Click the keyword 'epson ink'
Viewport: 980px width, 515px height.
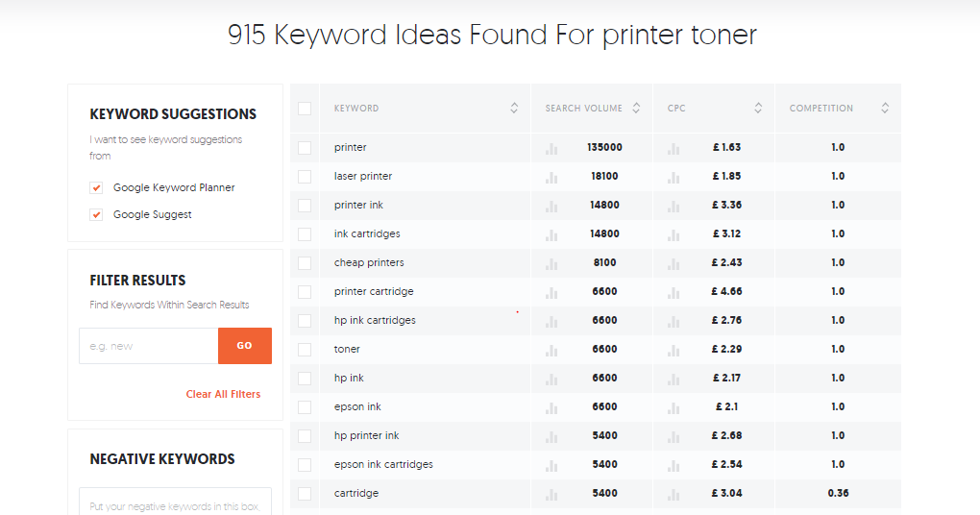[x=357, y=406]
